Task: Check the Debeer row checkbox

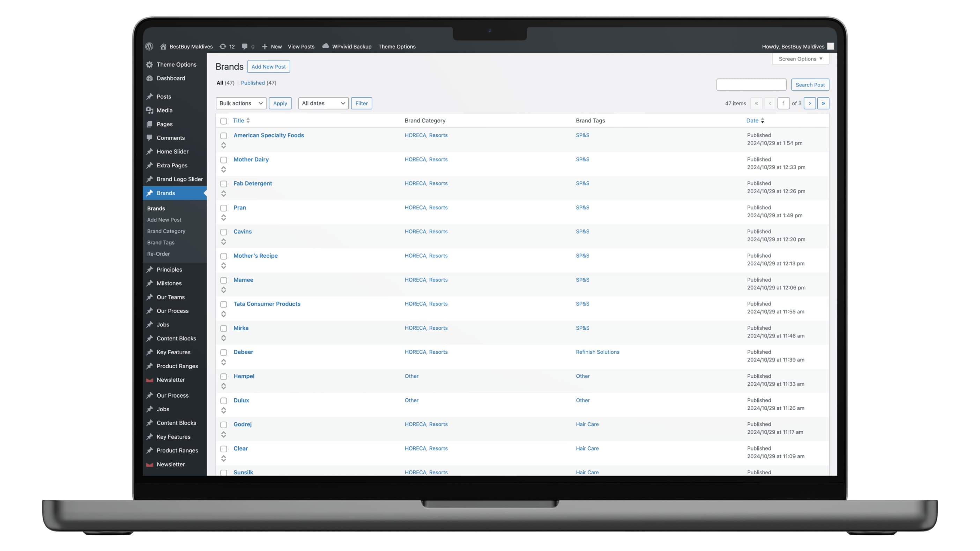Action: tap(224, 353)
